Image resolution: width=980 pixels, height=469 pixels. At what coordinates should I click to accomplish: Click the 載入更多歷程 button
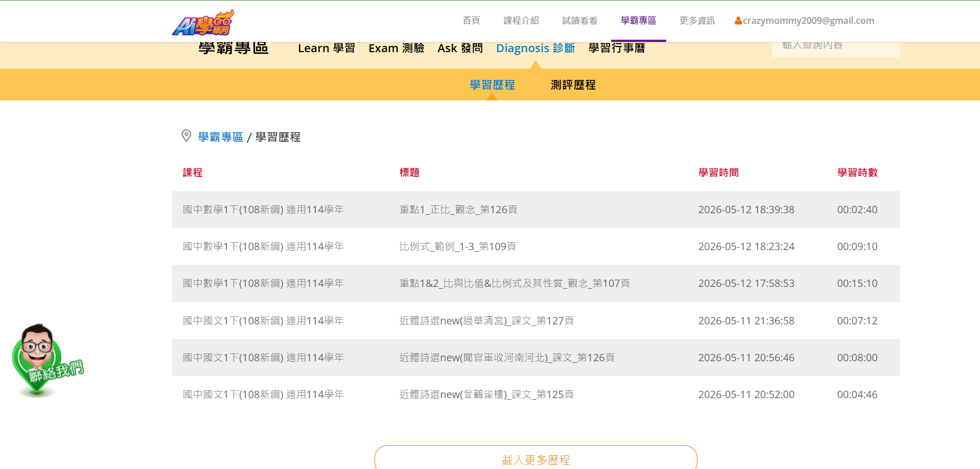(536, 458)
